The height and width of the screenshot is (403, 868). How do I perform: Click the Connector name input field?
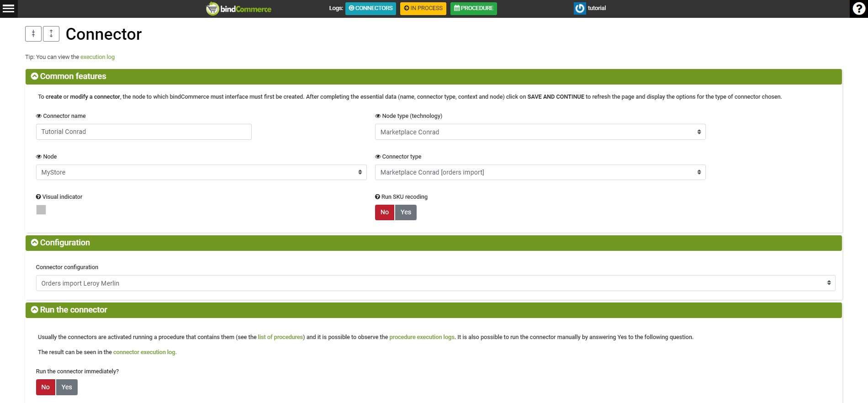pyautogui.click(x=143, y=132)
